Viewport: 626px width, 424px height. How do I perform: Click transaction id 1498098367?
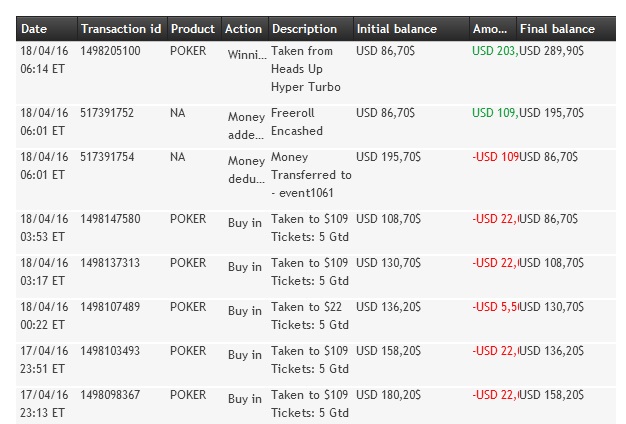(110, 395)
